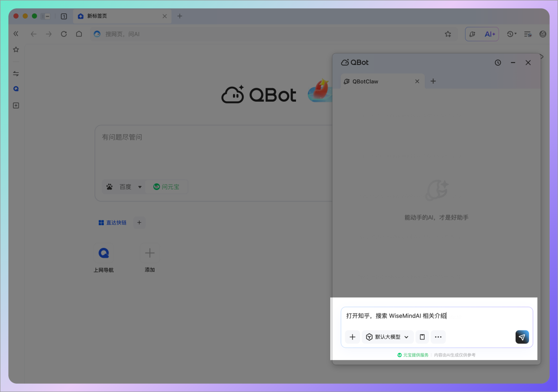Reload the page with refresh icon
The image size is (558, 392).
(64, 34)
